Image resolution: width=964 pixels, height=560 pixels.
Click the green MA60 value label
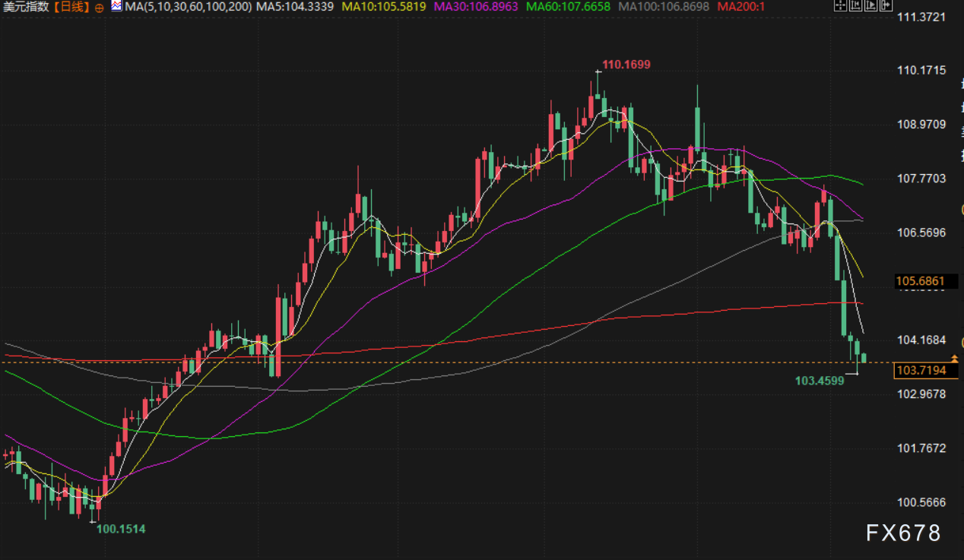[x=569, y=7]
